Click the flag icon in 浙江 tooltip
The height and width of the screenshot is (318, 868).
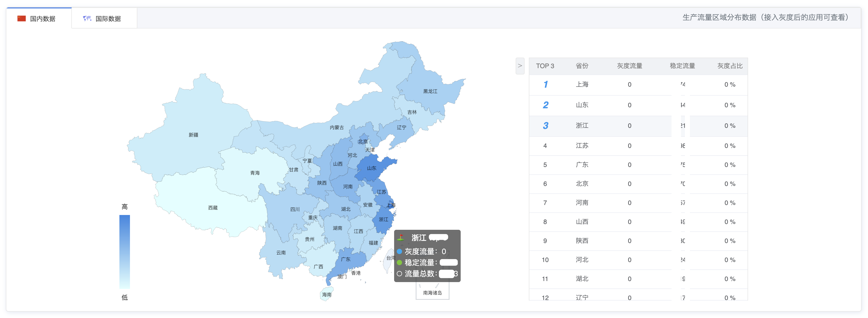tap(400, 238)
